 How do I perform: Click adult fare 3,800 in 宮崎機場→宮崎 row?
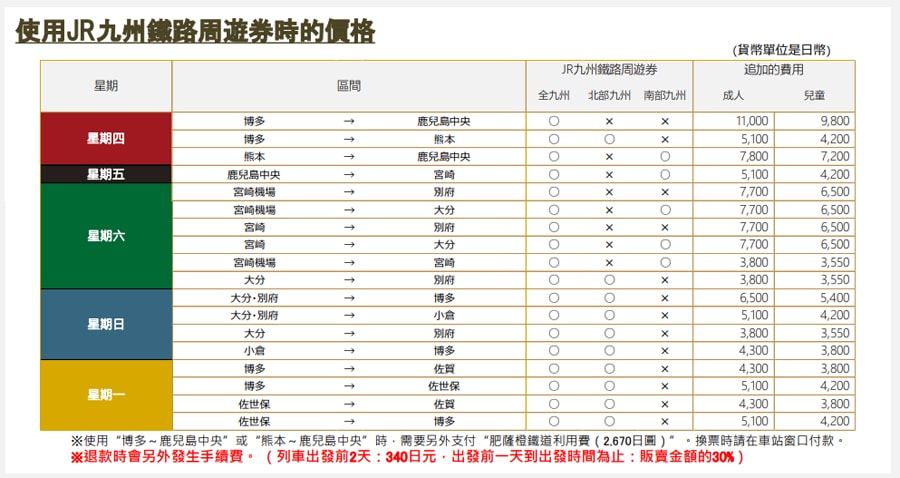754,262
